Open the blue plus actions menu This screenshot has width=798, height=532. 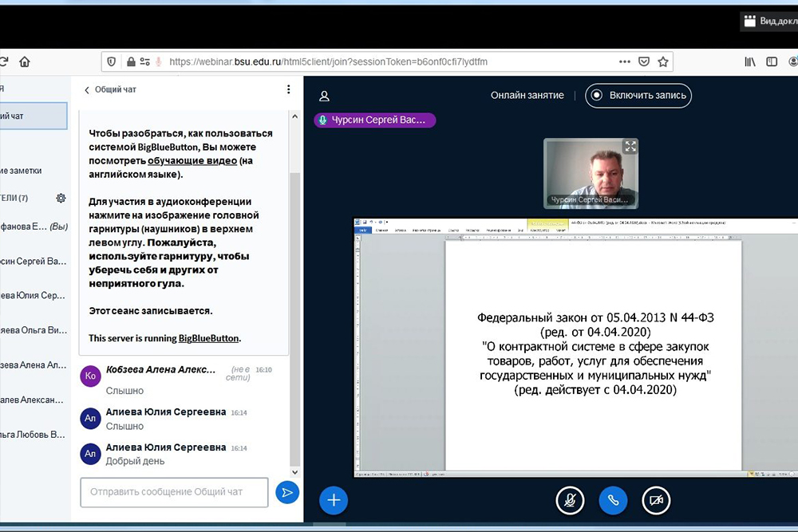click(x=334, y=500)
